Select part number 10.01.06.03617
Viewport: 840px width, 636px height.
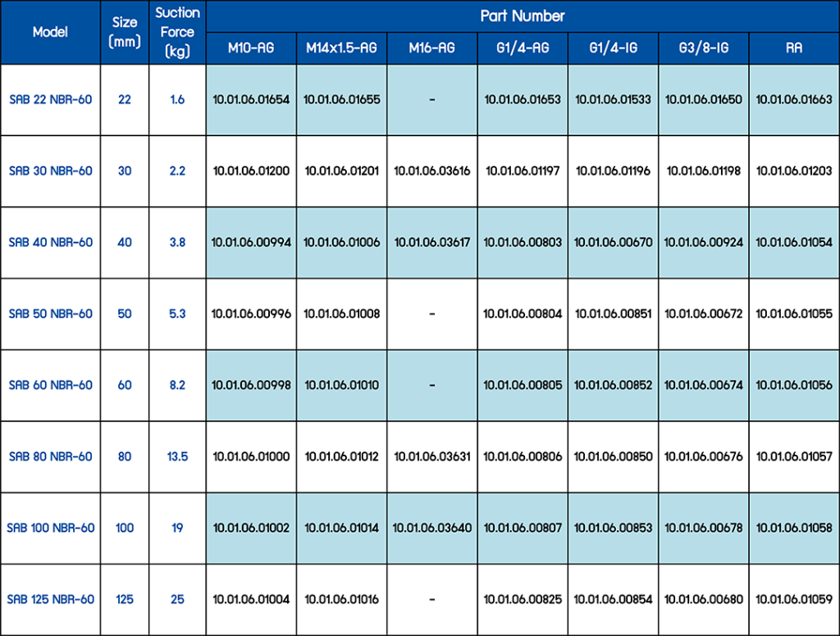(431, 242)
